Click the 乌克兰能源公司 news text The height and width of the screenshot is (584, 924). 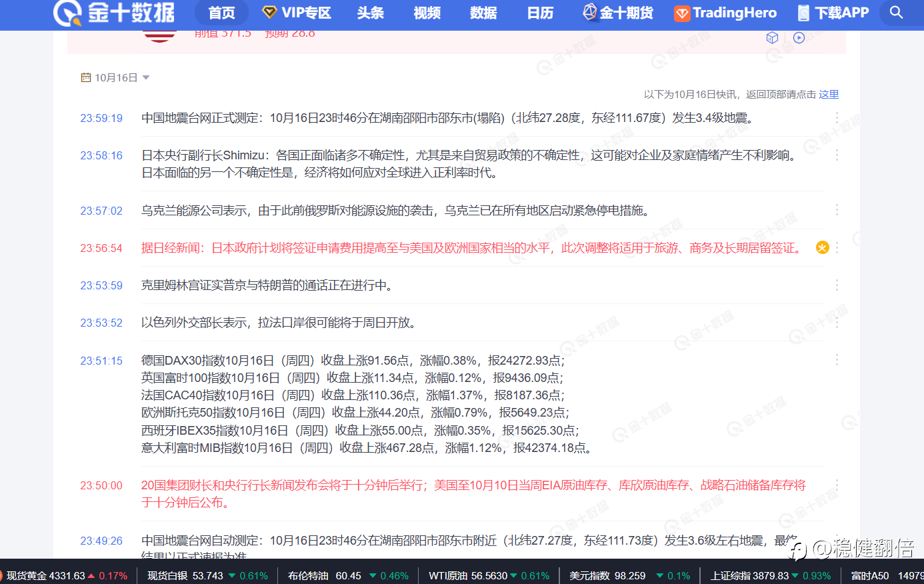(x=396, y=211)
